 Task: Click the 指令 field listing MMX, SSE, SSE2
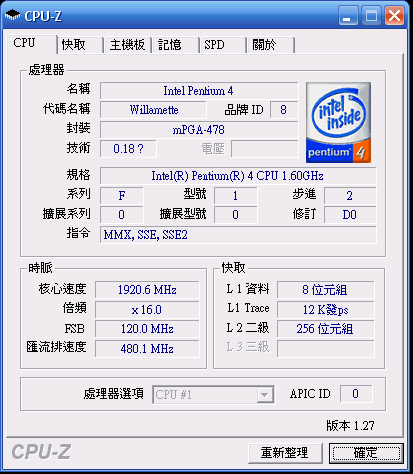tap(238, 235)
